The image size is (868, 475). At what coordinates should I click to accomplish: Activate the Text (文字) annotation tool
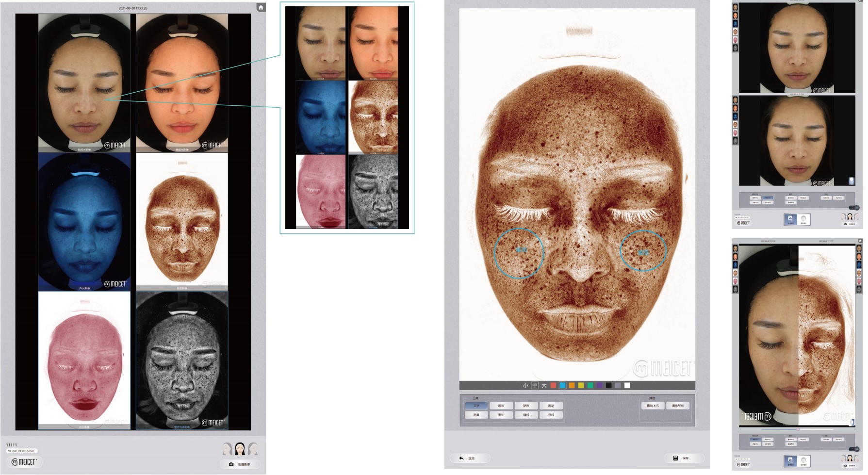coord(476,406)
